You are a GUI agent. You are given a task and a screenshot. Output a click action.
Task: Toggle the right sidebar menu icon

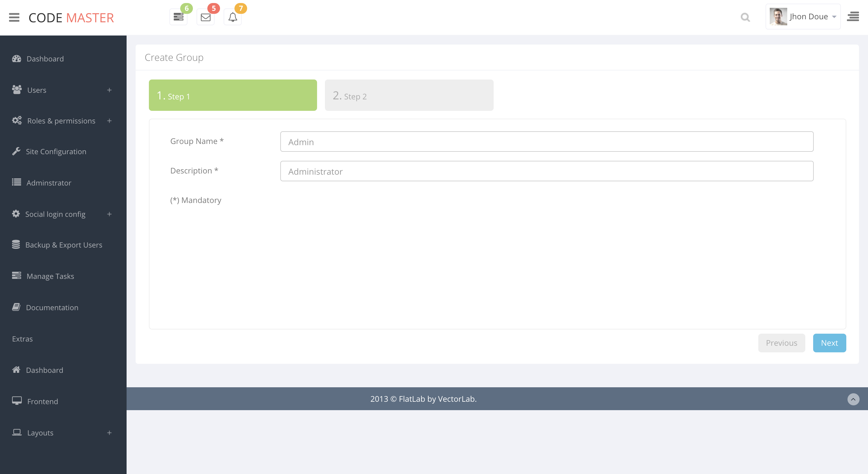(853, 17)
